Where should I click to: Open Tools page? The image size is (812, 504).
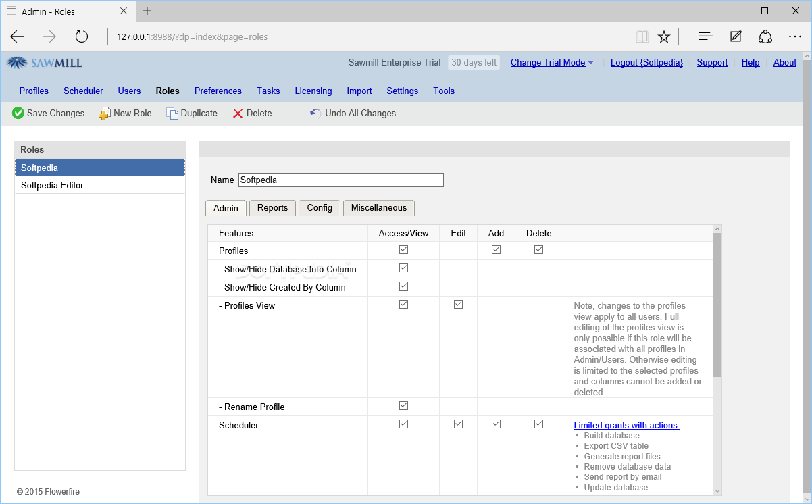(444, 91)
